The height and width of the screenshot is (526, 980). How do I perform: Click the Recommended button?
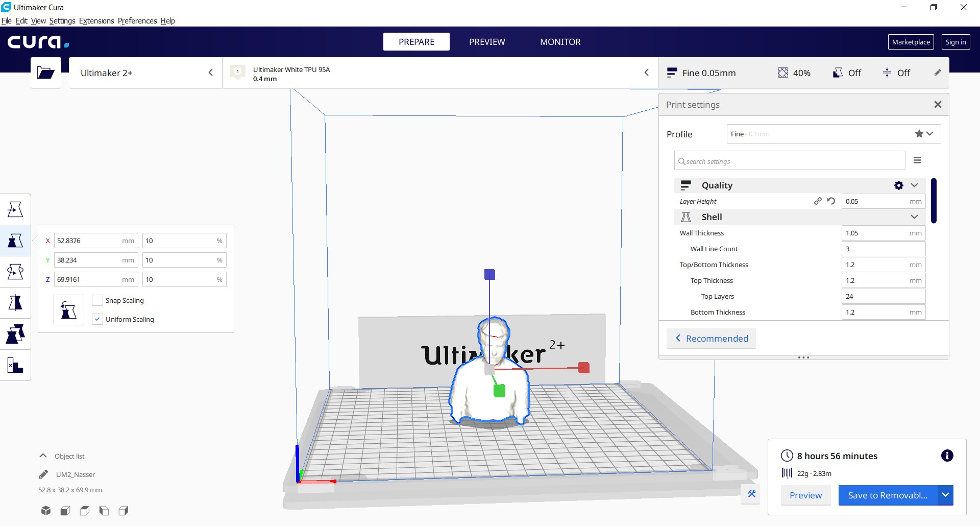point(712,339)
